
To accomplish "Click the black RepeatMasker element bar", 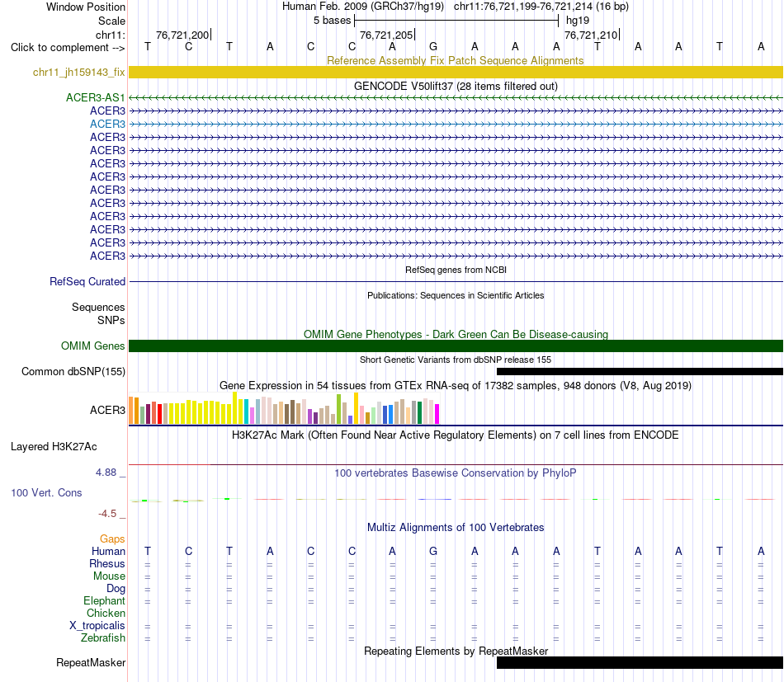I will pos(640,663).
